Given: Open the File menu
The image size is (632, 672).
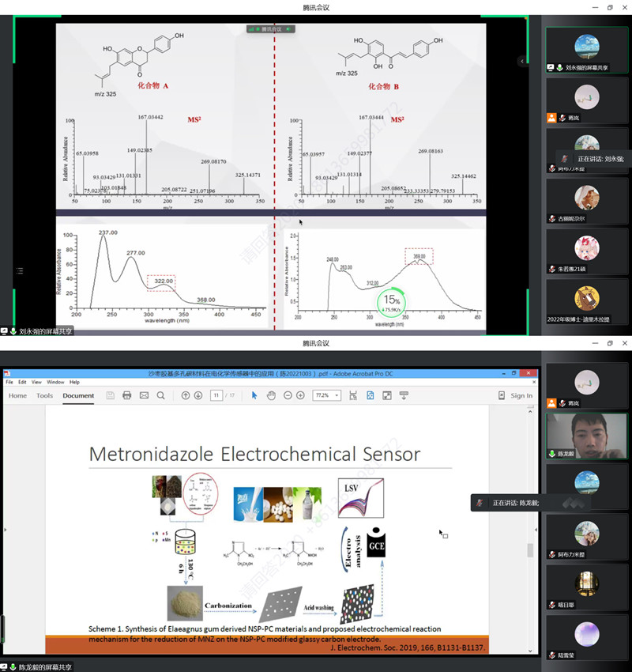Looking at the screenshot, I should (9, 382).
